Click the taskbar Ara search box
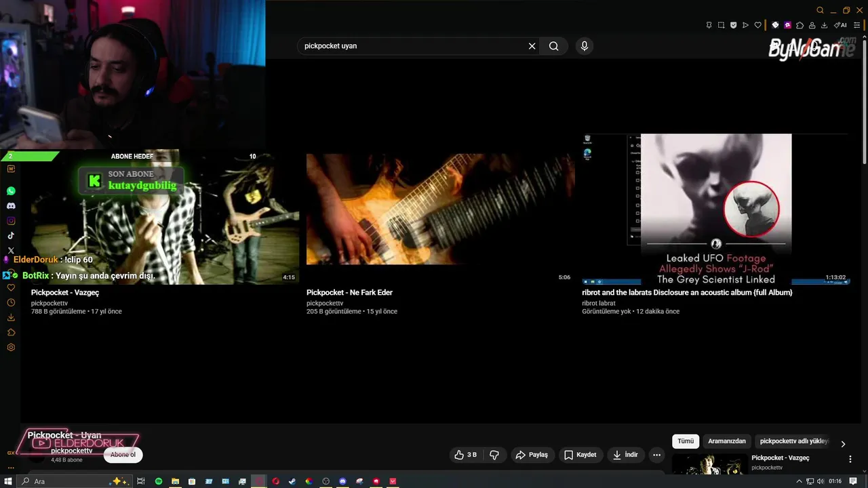This screenshot has width=868, height=488. pyautogui.click(x=75, y=481)
